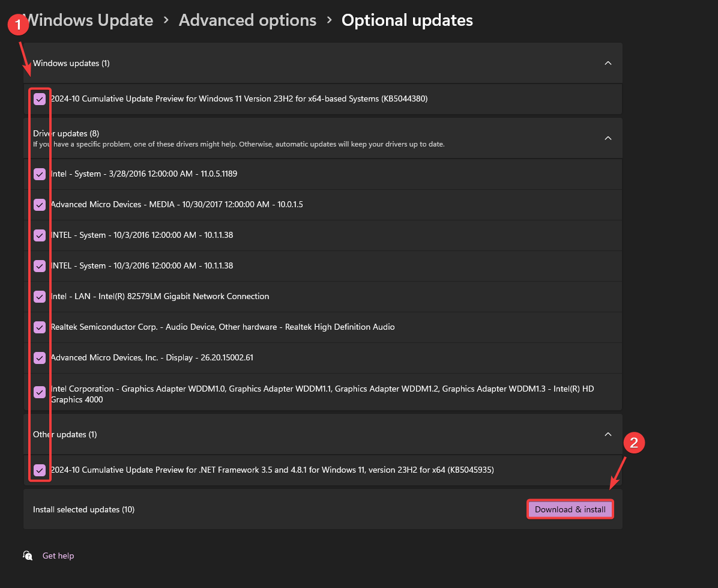This screenshot has height=588, width=718.
Task: Uncheck Realtek High Definition Audio driver
Action: (x=40, y=327)
